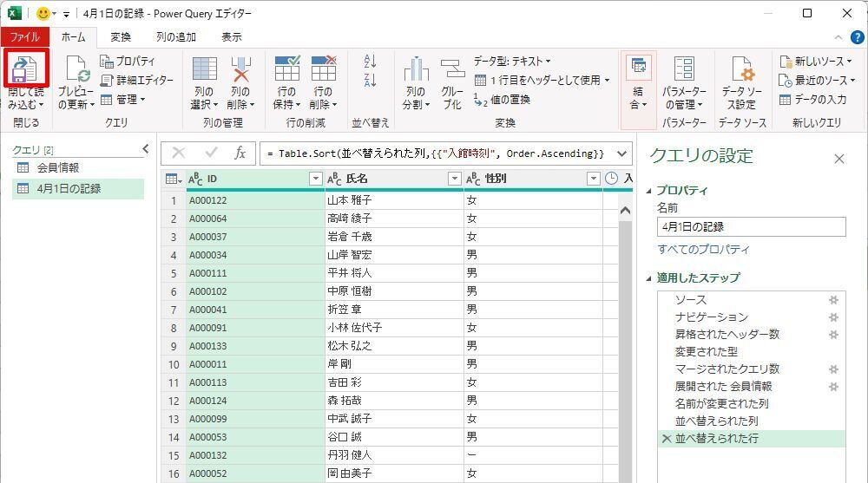Screen dimensions: 868x483
Task: Select the ソース applied step
Action: (752, 300)
